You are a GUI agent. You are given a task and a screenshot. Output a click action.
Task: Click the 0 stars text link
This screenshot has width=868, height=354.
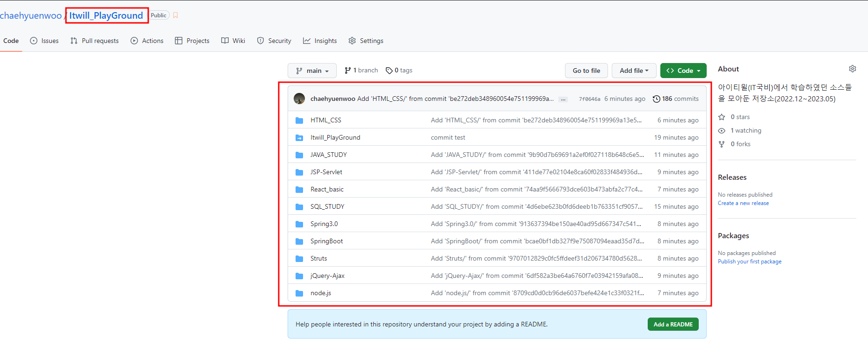[x=740, y=117]
